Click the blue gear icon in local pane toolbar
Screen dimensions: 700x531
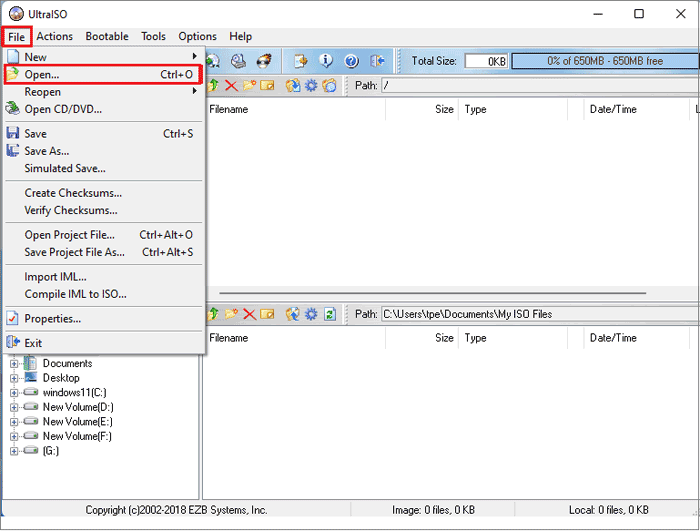click(x=311, y=314)
